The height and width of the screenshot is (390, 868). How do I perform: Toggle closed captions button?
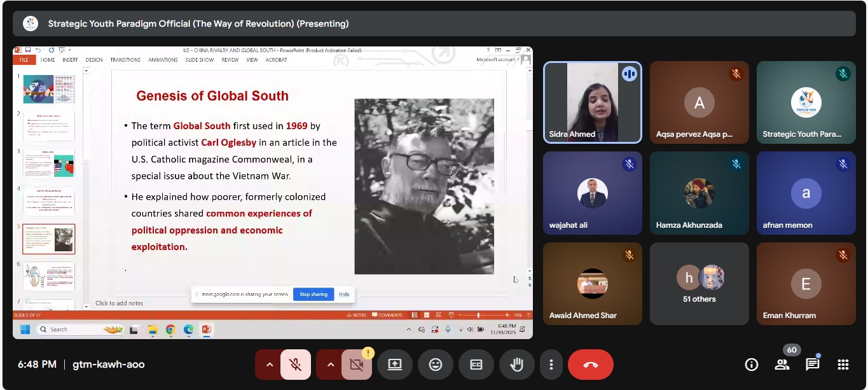pos(476,365)
